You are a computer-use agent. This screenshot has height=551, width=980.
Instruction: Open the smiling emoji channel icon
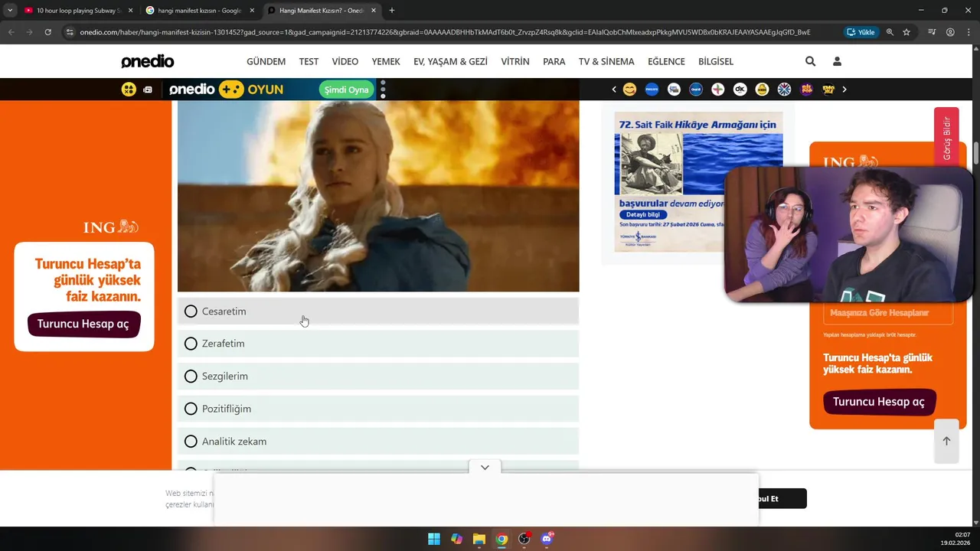tap(629, 90)
